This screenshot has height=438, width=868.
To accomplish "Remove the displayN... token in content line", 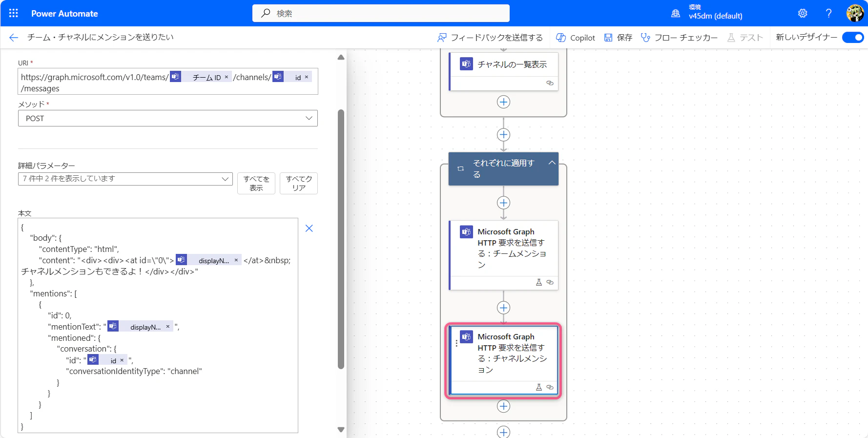I will [236, 260].
